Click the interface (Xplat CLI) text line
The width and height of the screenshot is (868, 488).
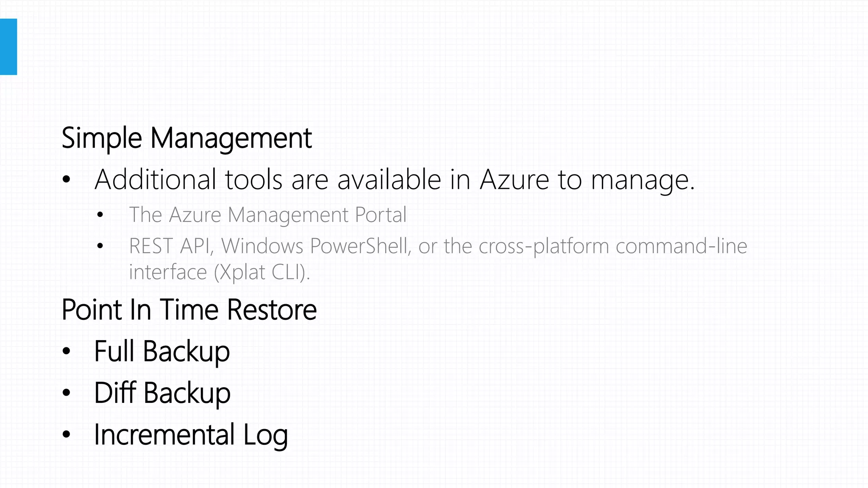(219, 272)
